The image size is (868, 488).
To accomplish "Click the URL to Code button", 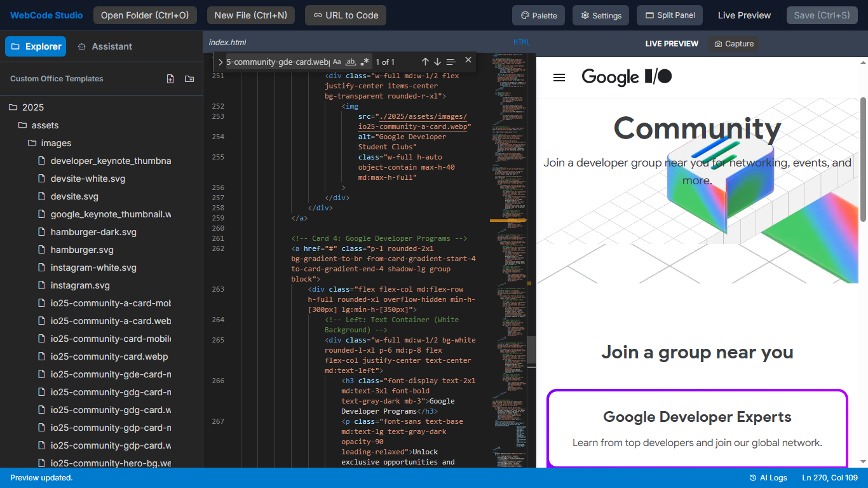I will [346, 15].
